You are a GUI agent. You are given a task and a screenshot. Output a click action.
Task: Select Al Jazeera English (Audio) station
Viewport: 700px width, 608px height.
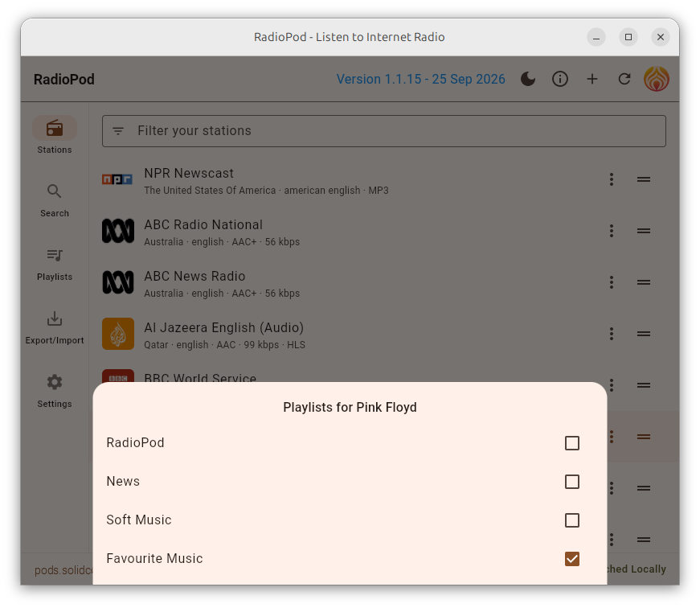coord(223,327)
